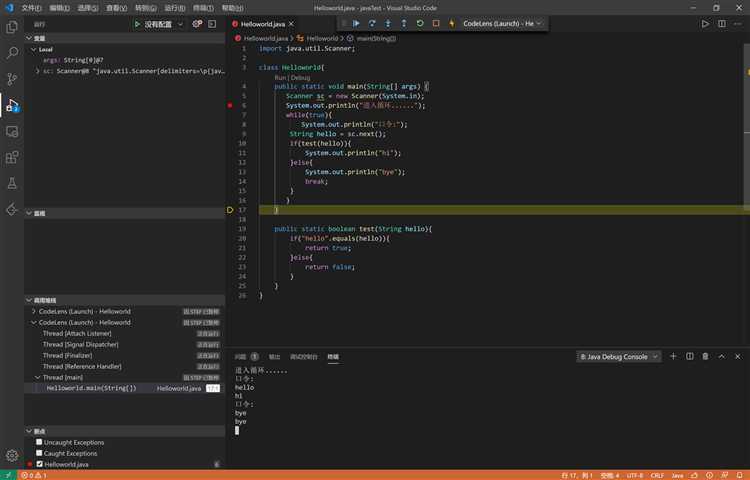
Task: Create a new terminal with the plus icon
Action: click(673, 357)
